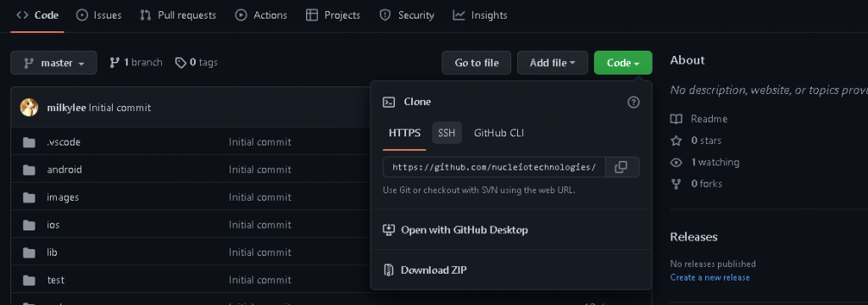The width and height of the screenshot is (868, 305).
Task: Open the Security tab
Action: click(x=406, y=15)
